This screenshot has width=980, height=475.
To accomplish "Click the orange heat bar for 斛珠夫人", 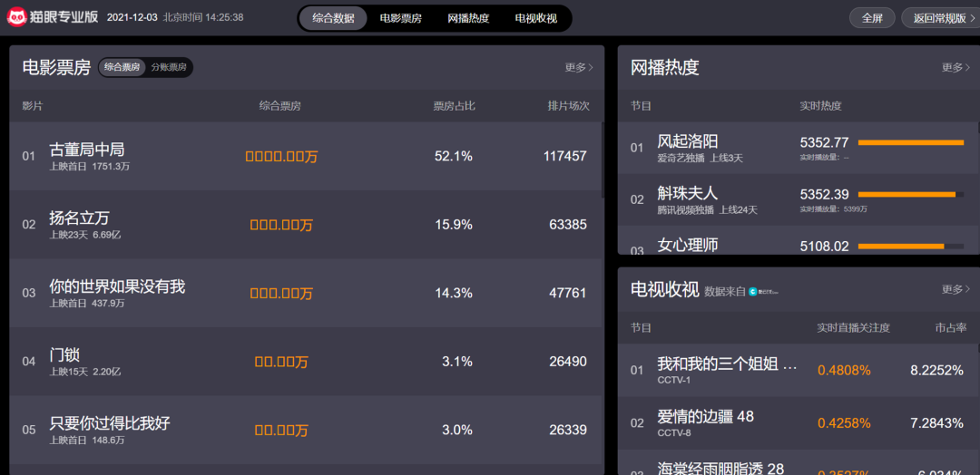I will 906,194.
